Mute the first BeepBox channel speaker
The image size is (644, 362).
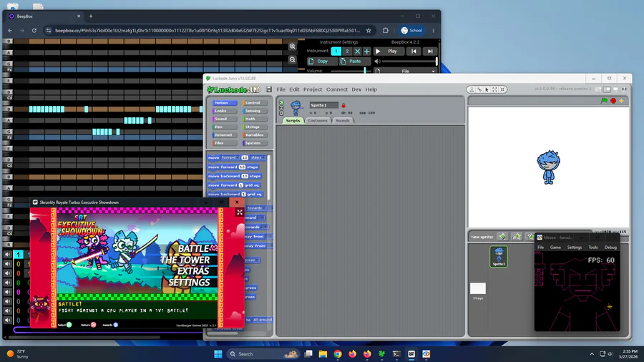(x=7, y=255)
